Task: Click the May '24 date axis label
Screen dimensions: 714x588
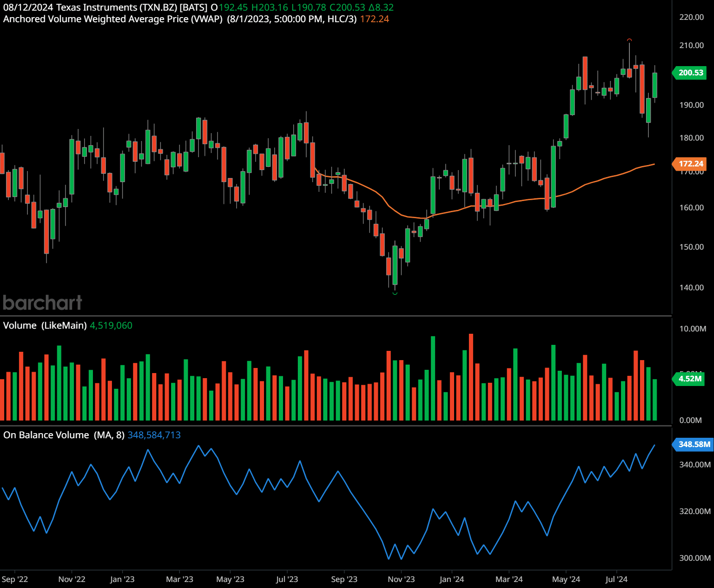Action: (566, 579)
